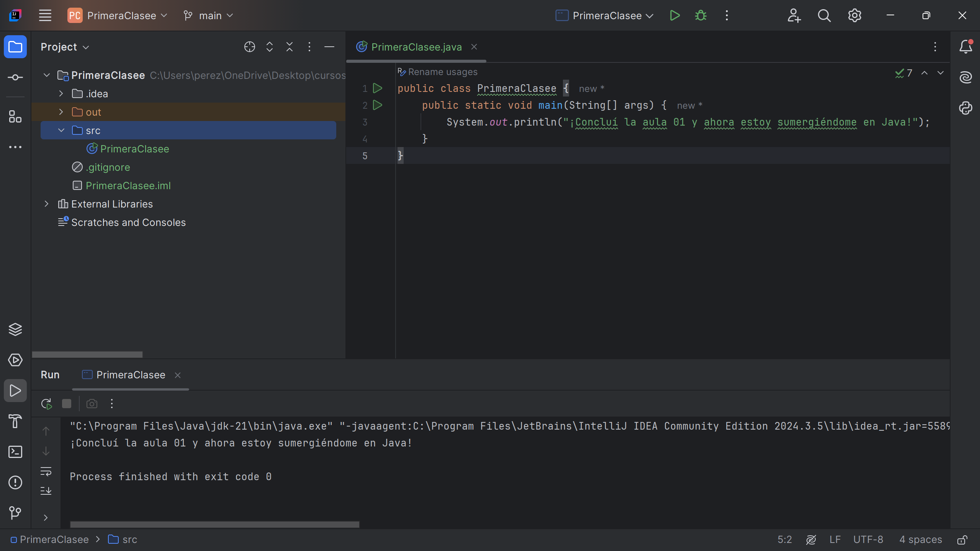Go to previous highlighted problem arrow

(924, 73)
